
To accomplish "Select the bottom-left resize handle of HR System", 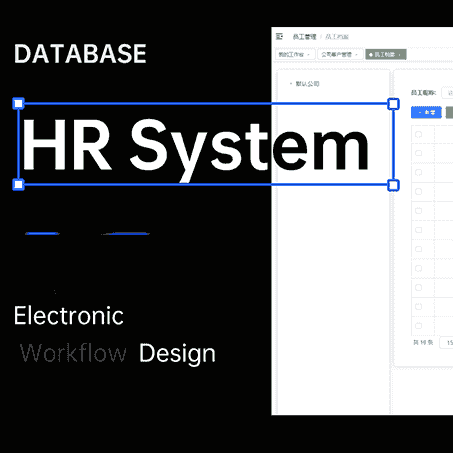I will pyautogui.click(x=18, y=184).
